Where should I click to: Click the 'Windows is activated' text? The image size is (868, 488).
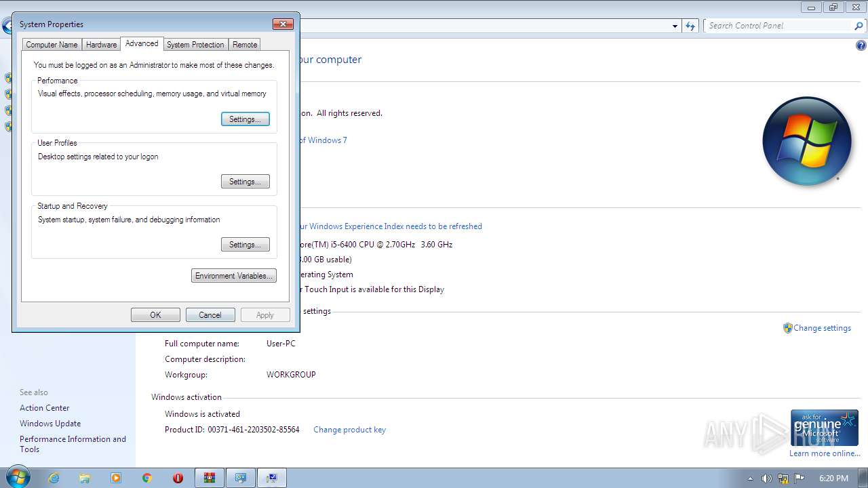202,414
